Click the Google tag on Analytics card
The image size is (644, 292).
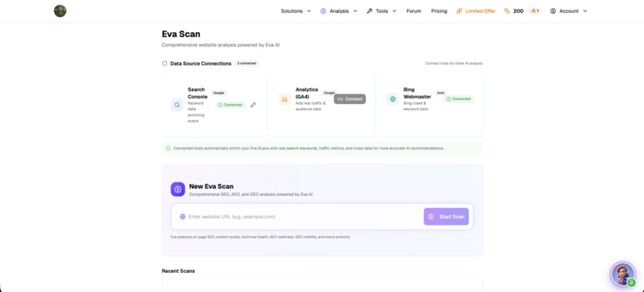click(x=329, y=93)
